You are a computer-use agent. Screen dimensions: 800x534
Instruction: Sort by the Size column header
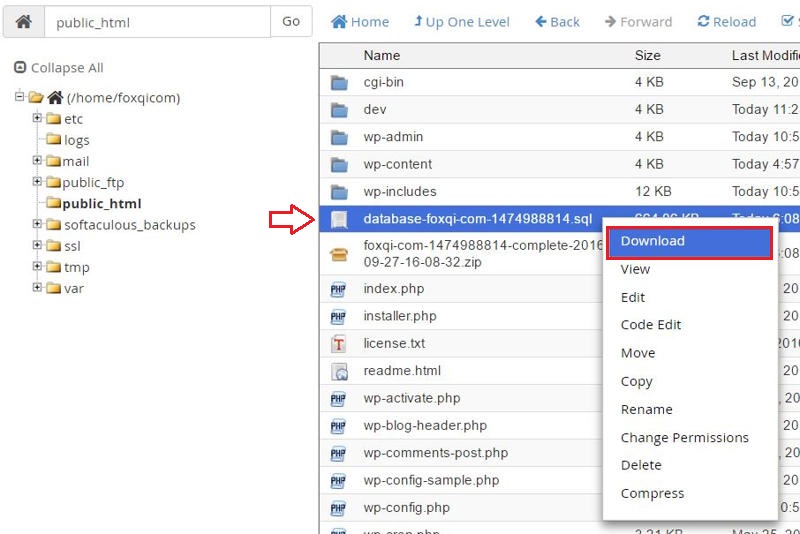point(647,55)
